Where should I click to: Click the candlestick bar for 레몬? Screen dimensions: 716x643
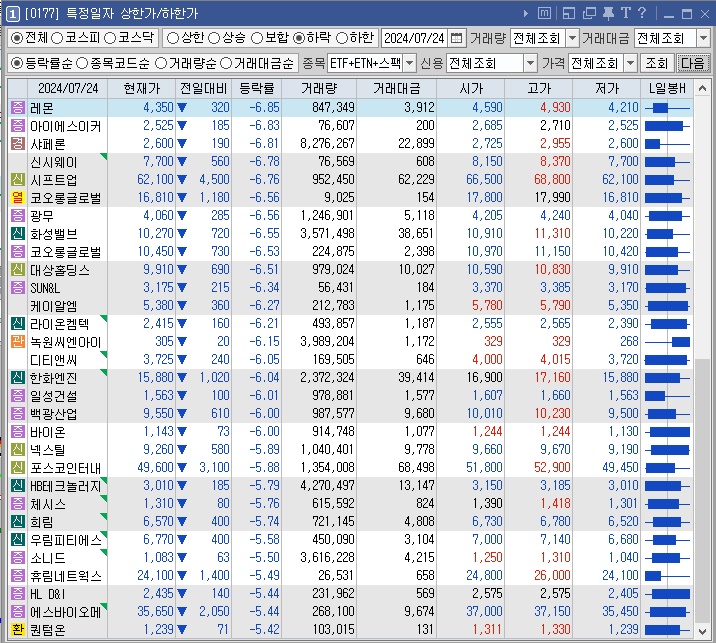pyautogui.click(x=667, y=108)
